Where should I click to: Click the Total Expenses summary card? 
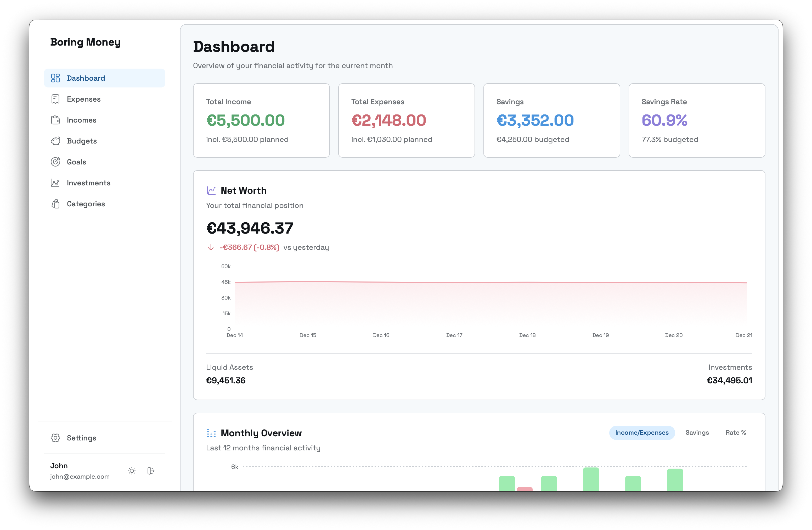coord(406,120)
